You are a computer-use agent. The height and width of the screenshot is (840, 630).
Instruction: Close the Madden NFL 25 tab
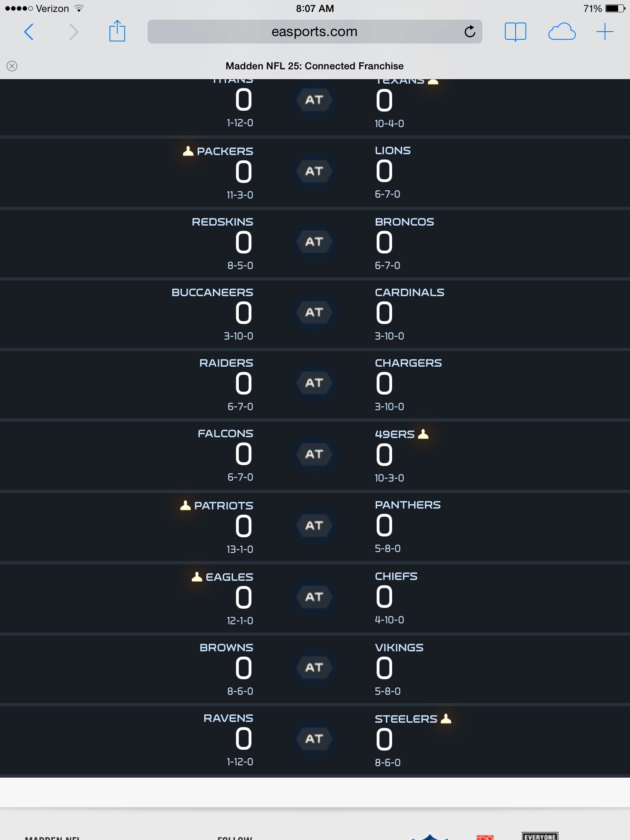(x=12, y=66)
